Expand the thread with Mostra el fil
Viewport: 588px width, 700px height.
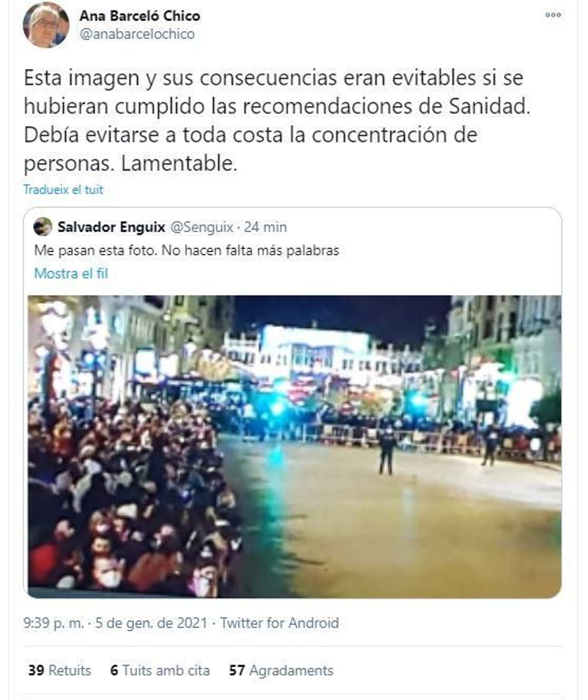[x=71, y=274]
